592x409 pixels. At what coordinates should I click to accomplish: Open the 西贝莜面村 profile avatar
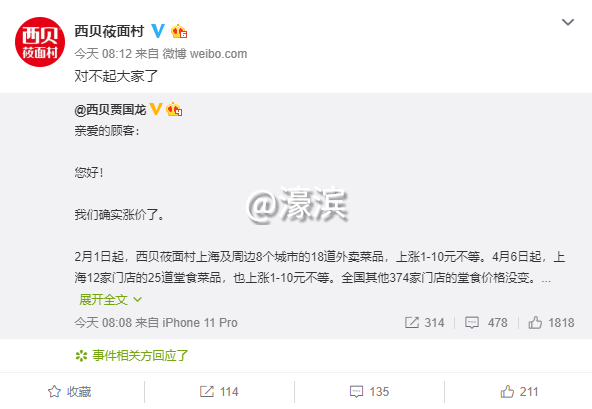(x=40, y=42)
